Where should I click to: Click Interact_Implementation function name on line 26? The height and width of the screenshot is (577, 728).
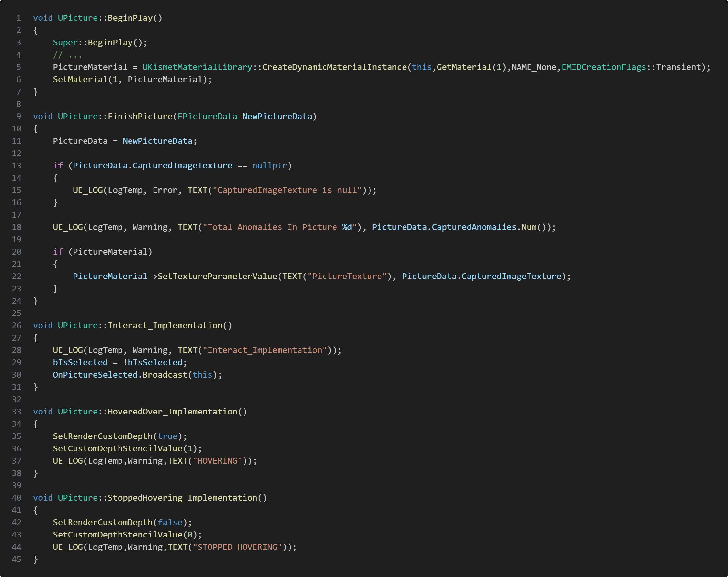click(165, 326)
